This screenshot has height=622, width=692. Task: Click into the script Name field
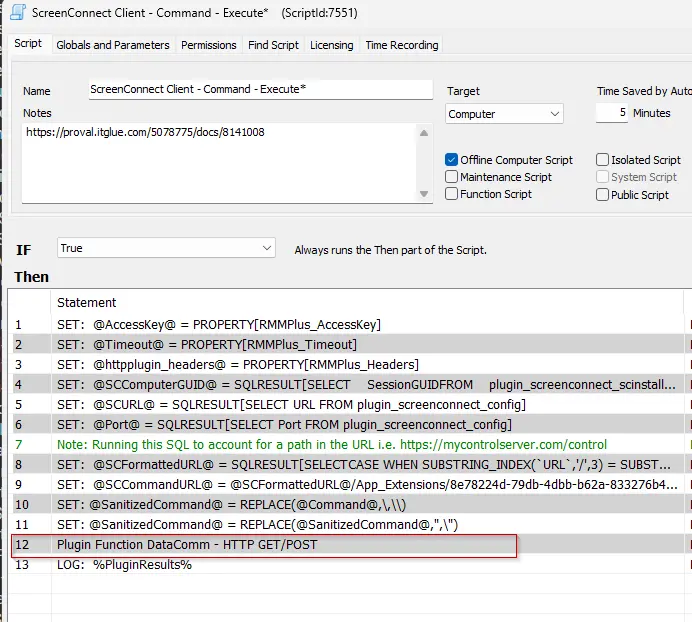[x=260, y=90]
